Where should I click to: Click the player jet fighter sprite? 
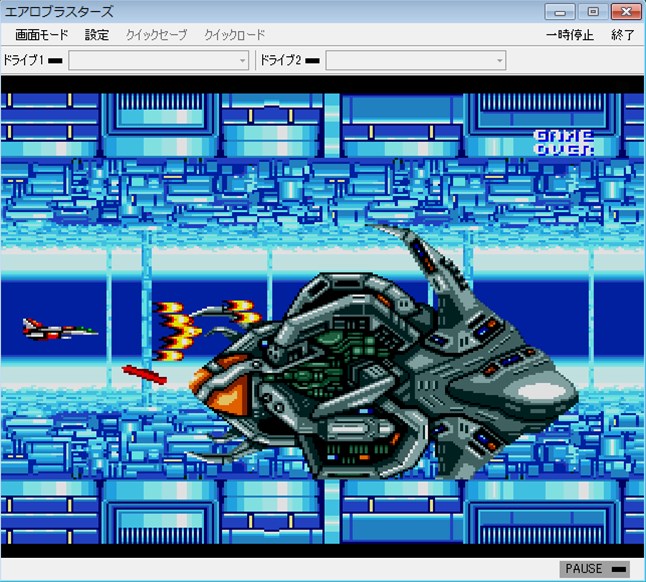pos(60,329)
